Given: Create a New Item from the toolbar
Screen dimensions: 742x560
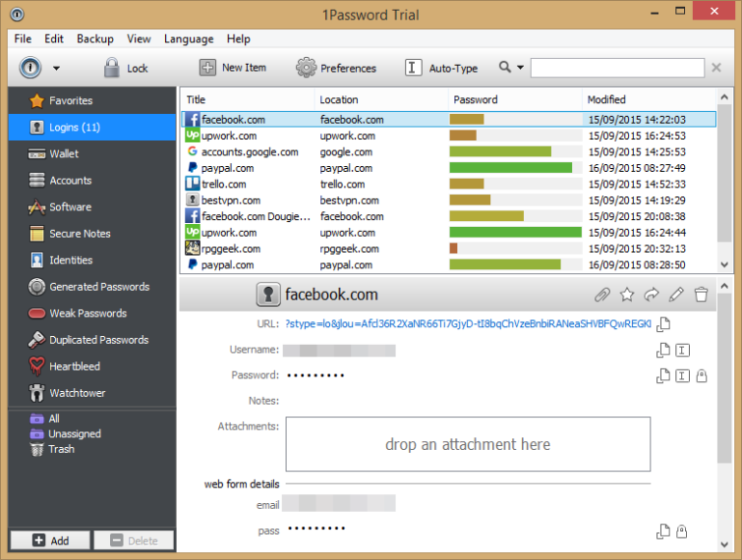Looking at the screenshot, I should [x=233, y=68].
